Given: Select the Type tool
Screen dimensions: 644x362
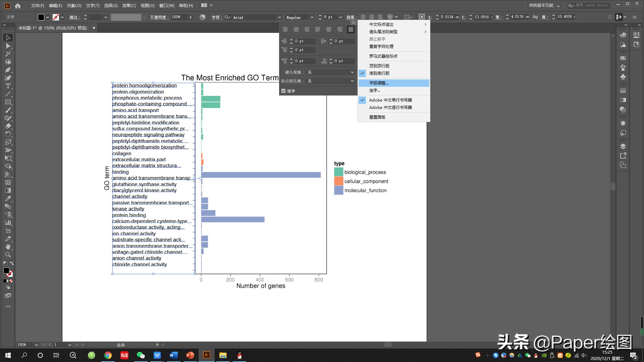Looking at the screenshot, I should tap(8, 86).
